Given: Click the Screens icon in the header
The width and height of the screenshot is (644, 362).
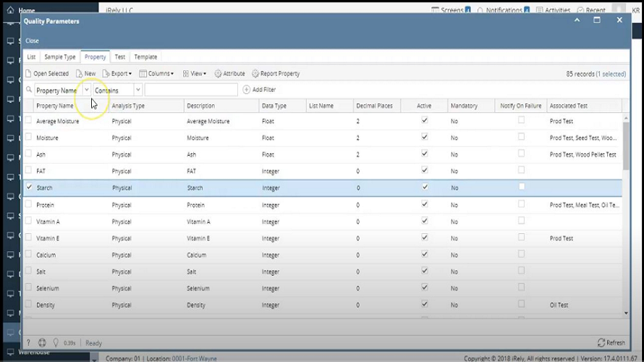Looking at the screenshot, I should tap(435, 10).
